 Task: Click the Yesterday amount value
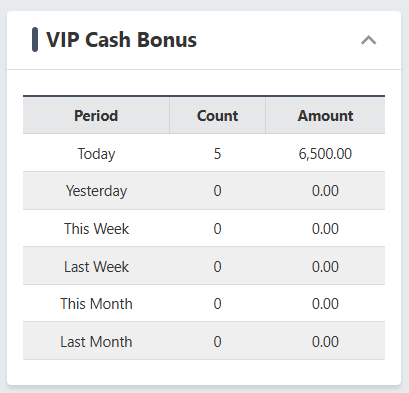pos(325,191)
